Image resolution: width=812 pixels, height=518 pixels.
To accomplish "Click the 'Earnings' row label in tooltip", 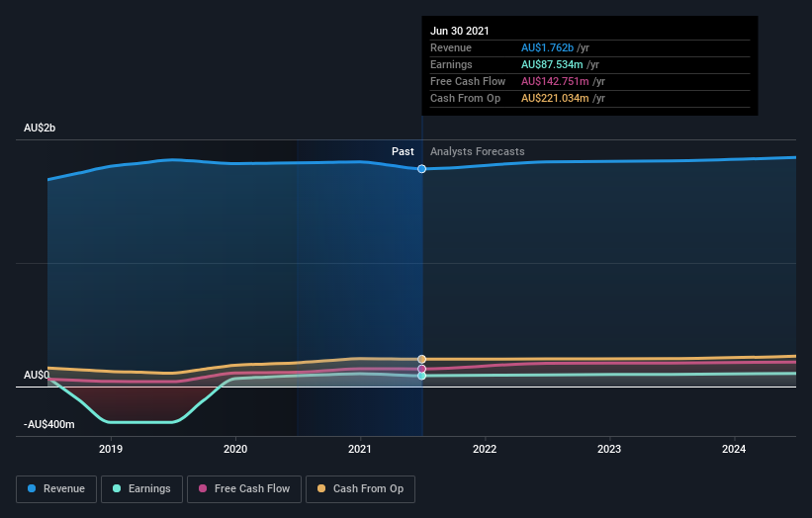I will click(452, 64).
